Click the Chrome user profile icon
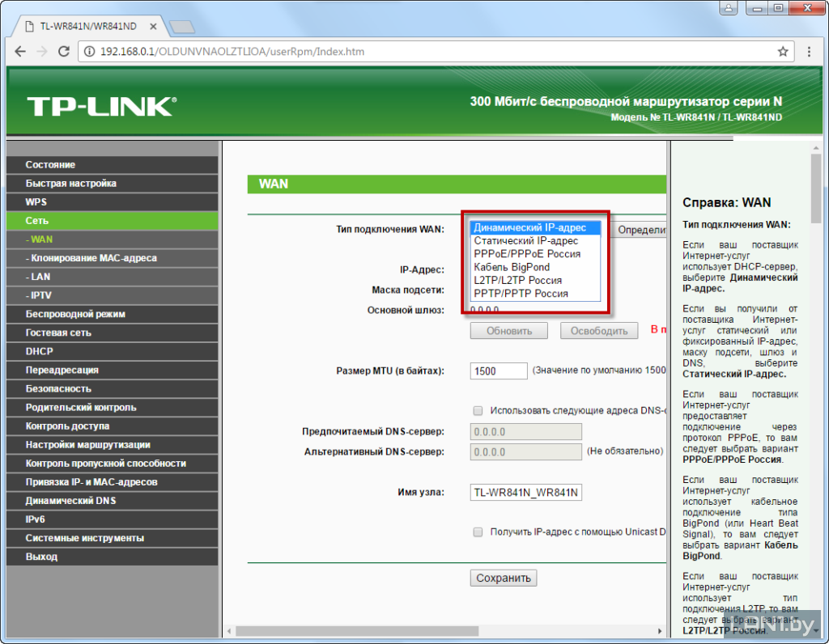The image size is (829, 644). tap(728, 8)
